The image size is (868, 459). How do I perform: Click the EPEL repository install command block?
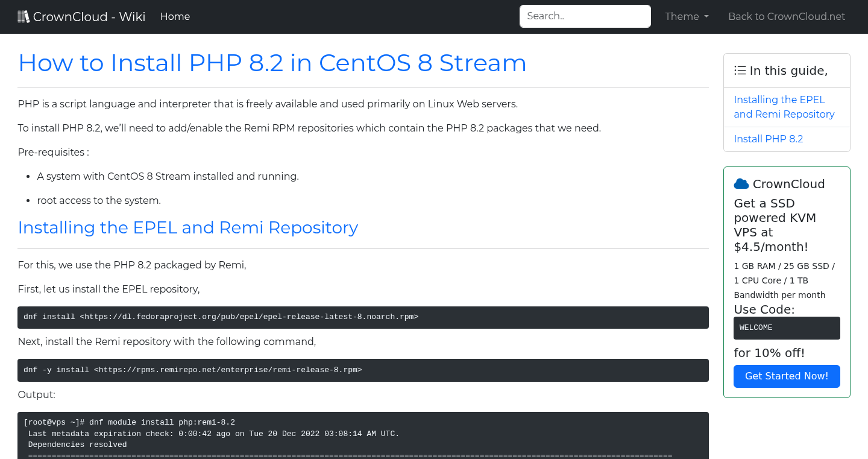(363, 317)
